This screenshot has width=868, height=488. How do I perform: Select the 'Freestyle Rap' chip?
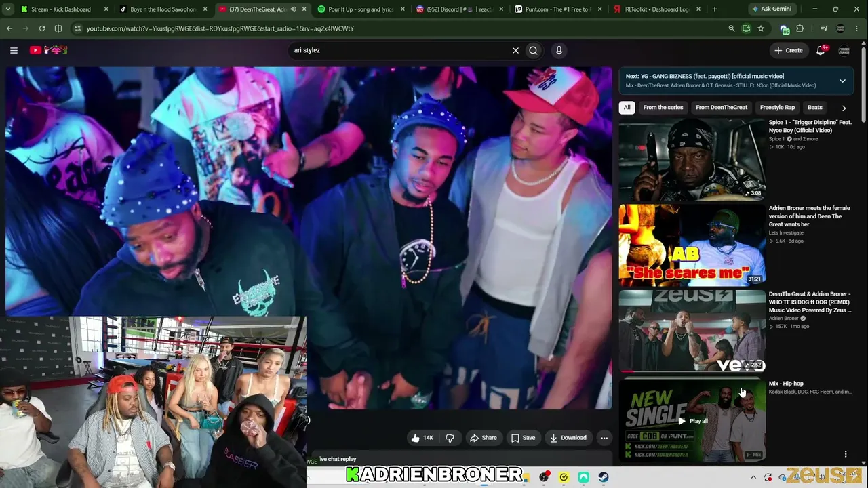(777, 107)
